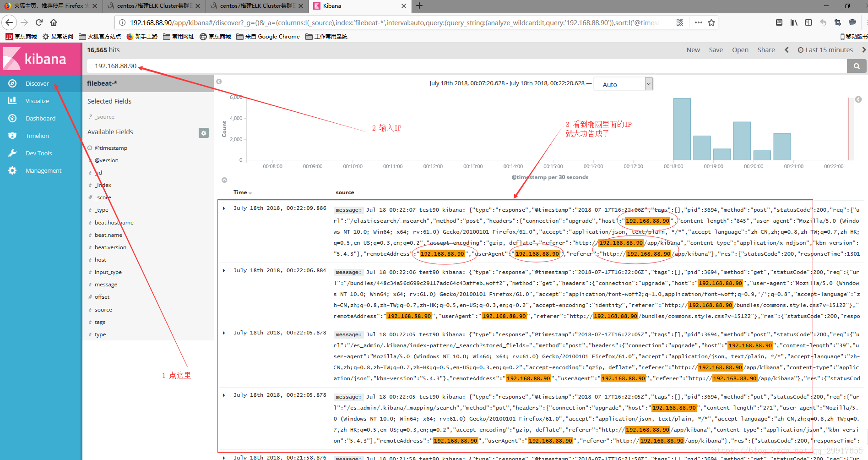
Task: Select the beat.hostname field
Action: (x=114, y=223)
